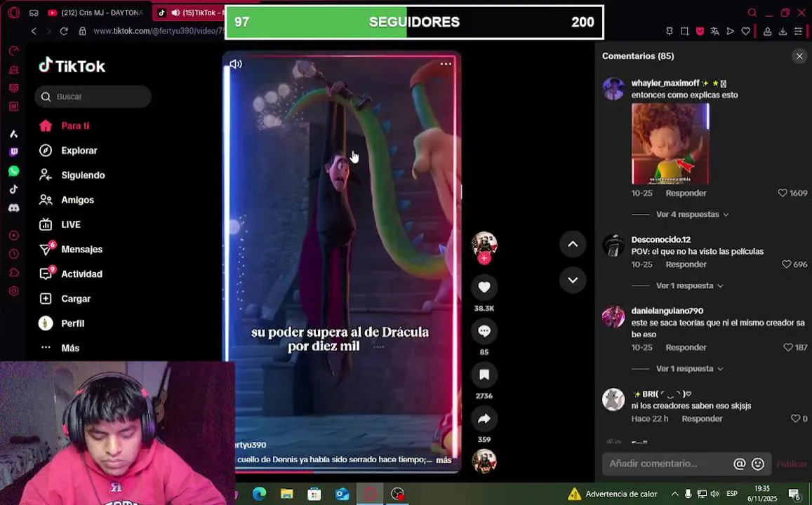Open Opera downloads icon

(783, 31)
